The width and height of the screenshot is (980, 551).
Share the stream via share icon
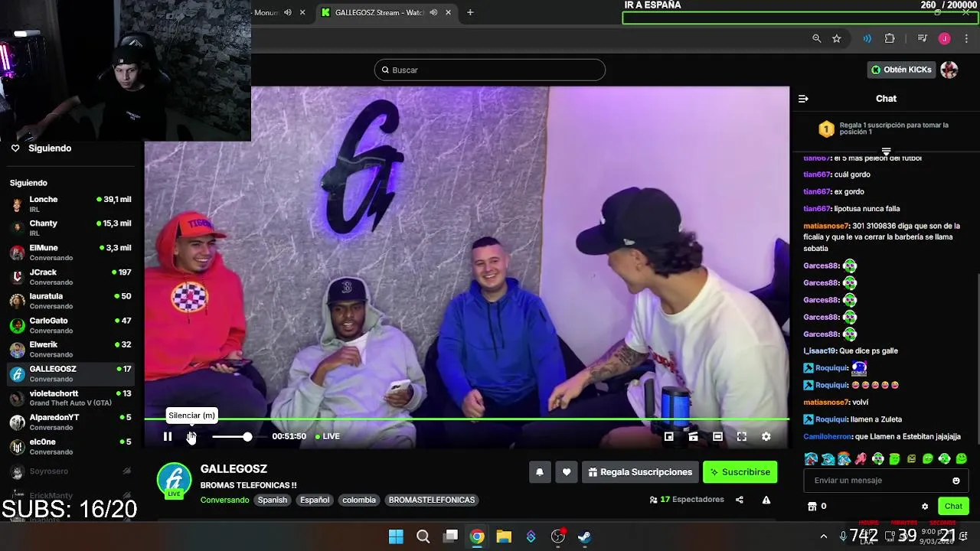pyautogui.click(x=740, y=500)
